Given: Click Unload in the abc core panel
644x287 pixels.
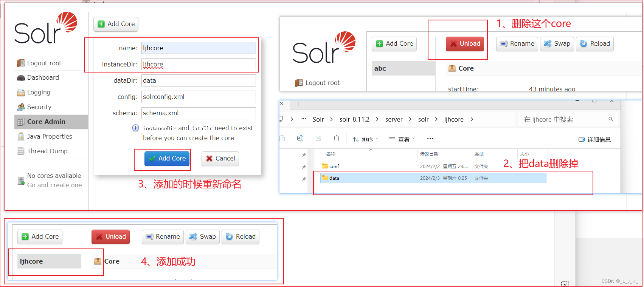Looking at the screenshot, I should tap(465, 44).
